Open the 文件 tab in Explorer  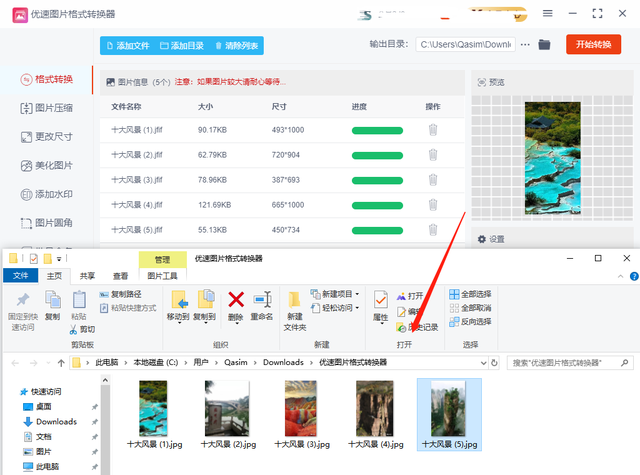click(20, 276)
